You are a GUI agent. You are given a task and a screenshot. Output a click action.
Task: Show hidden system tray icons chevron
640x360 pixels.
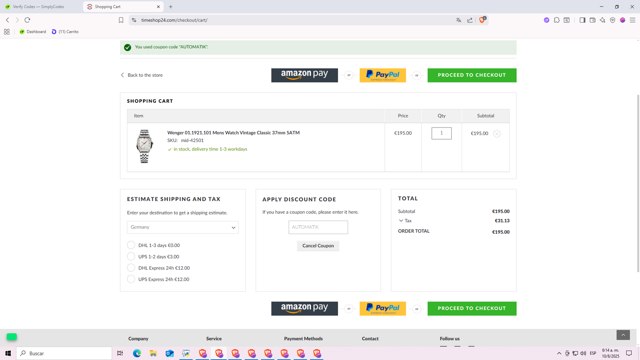pos(559,353)
